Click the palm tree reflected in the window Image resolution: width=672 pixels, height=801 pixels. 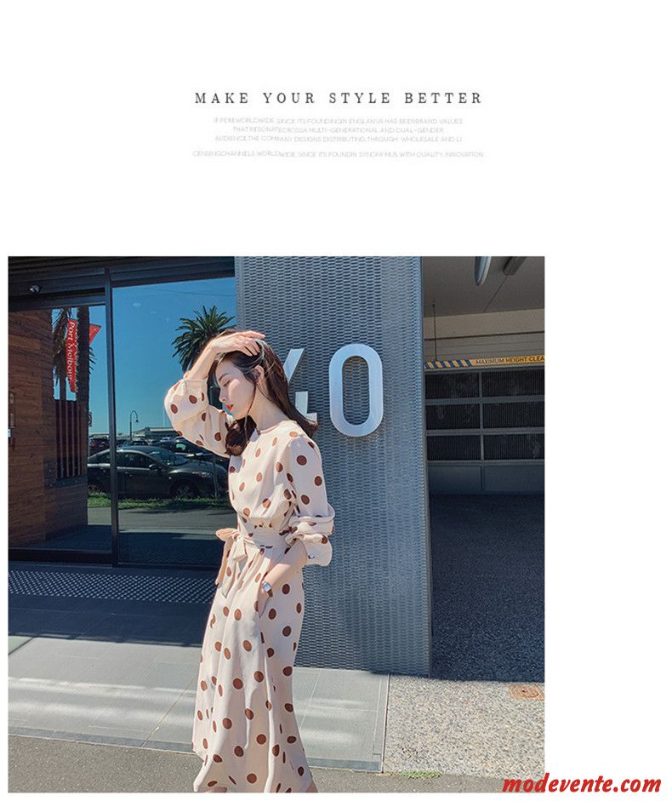[203, 335]
